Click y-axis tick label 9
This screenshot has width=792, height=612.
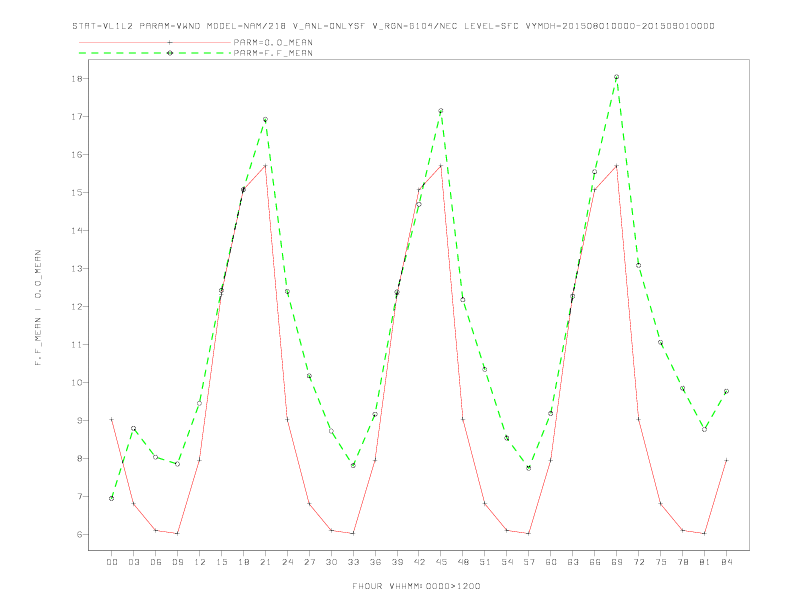80,421
